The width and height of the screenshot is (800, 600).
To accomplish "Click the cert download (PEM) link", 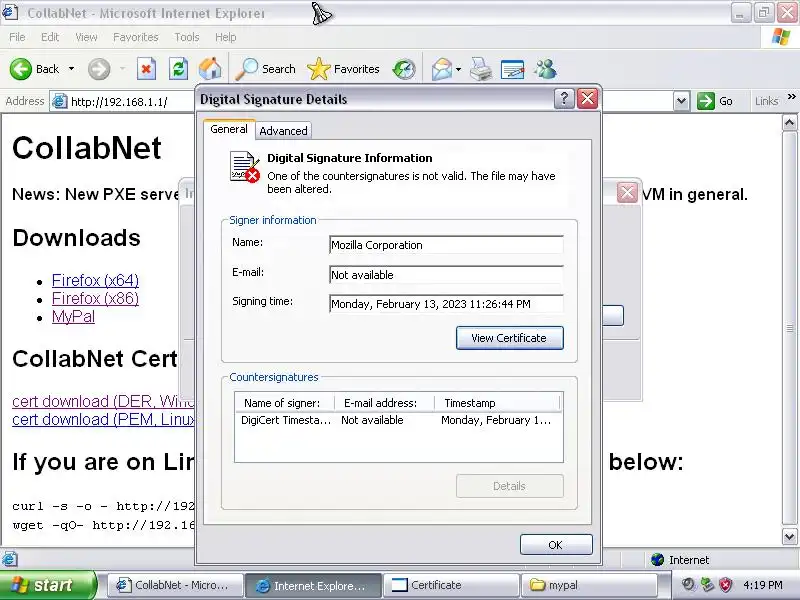I will 103,419.
